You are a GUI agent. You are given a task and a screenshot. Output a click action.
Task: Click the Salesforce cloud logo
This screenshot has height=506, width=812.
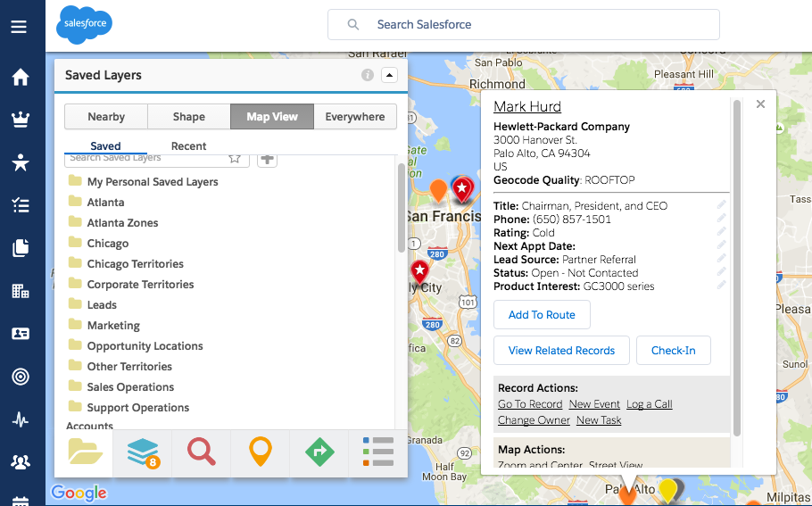click(84, 24)
